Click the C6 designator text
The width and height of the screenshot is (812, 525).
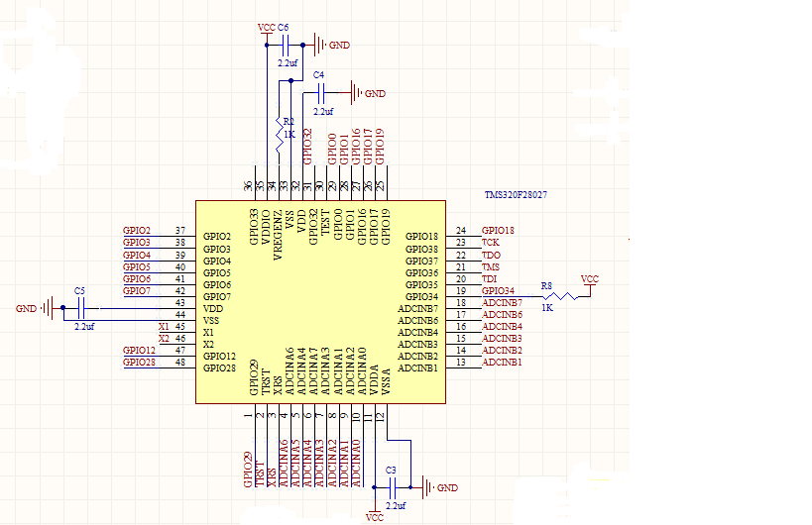coord(283,28)
